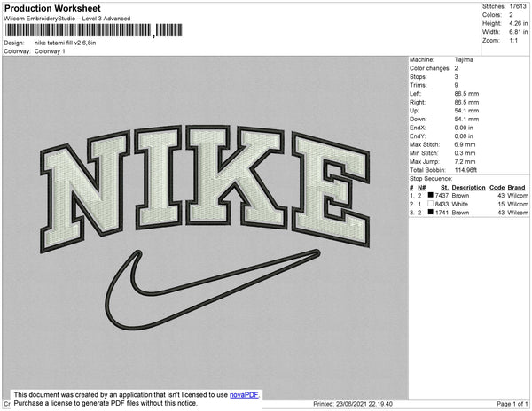
Task: Select code '15' in the White thread row
Action: 501,204
